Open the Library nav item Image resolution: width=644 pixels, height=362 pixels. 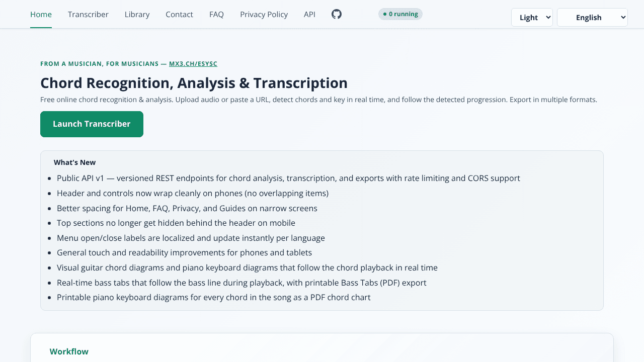click(x=137, y=15)
